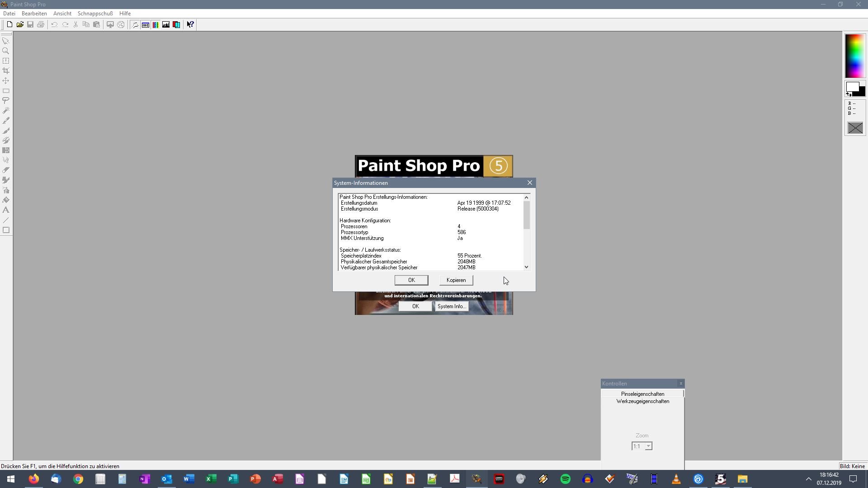Open Zoom 1:1 dropdown in Kontrollen

[x=648, y=446]
